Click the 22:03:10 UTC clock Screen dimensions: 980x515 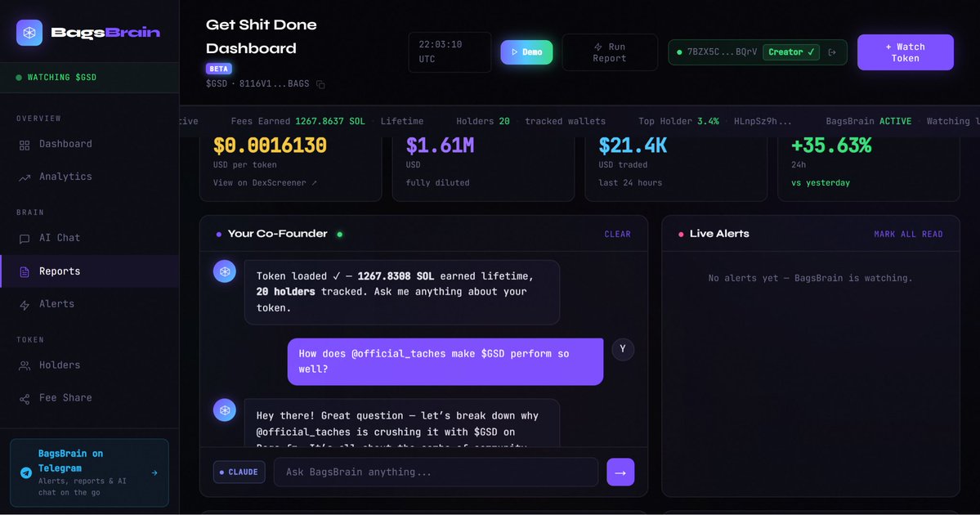(450, 52)
